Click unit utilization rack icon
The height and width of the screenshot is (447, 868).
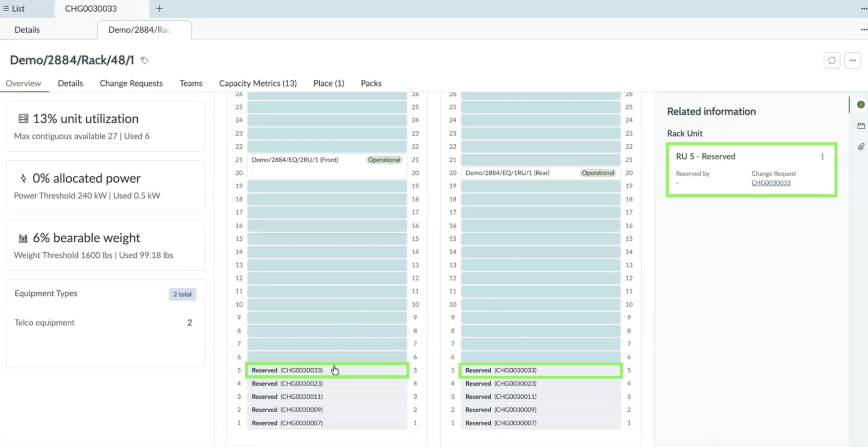point(23,119)
